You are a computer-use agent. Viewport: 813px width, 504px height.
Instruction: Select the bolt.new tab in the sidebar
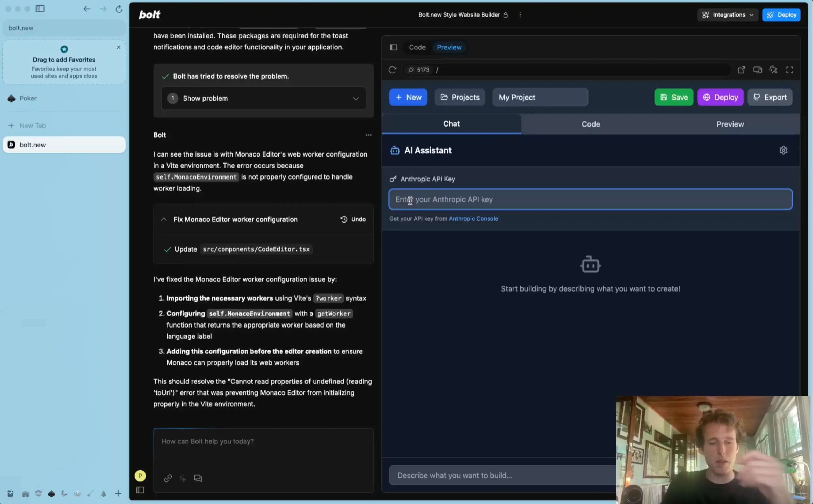point(64,145)
